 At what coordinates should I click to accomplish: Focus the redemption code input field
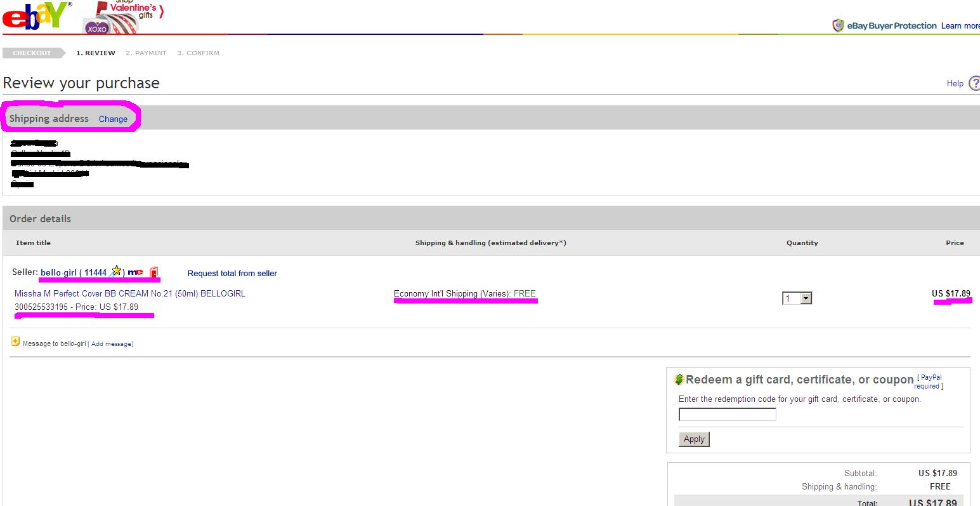pos(728,415)
